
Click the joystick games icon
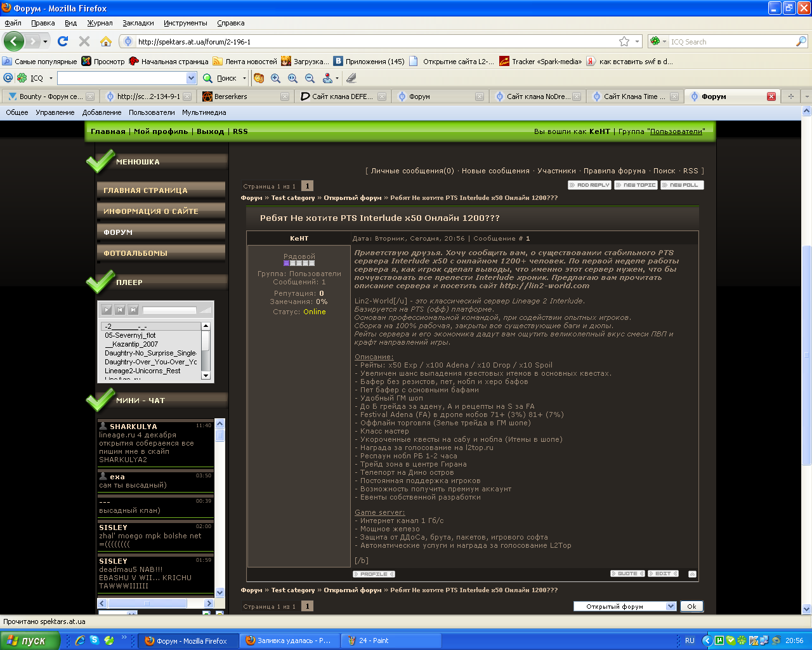327,78
